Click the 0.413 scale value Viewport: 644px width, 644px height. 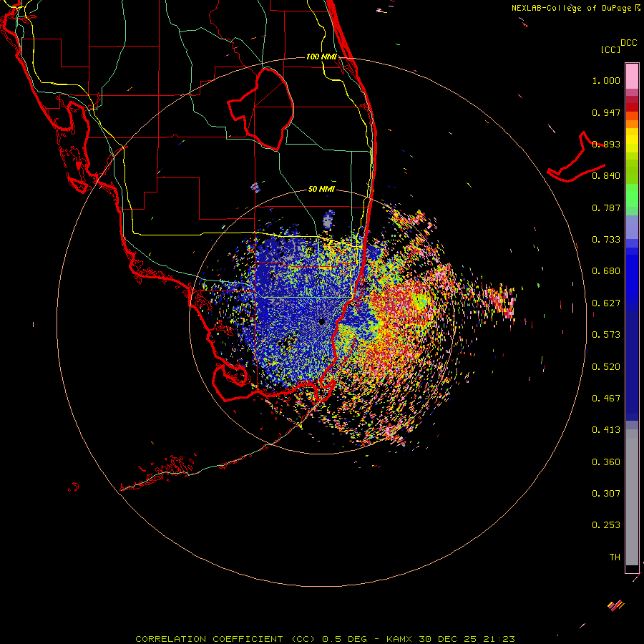606,430
